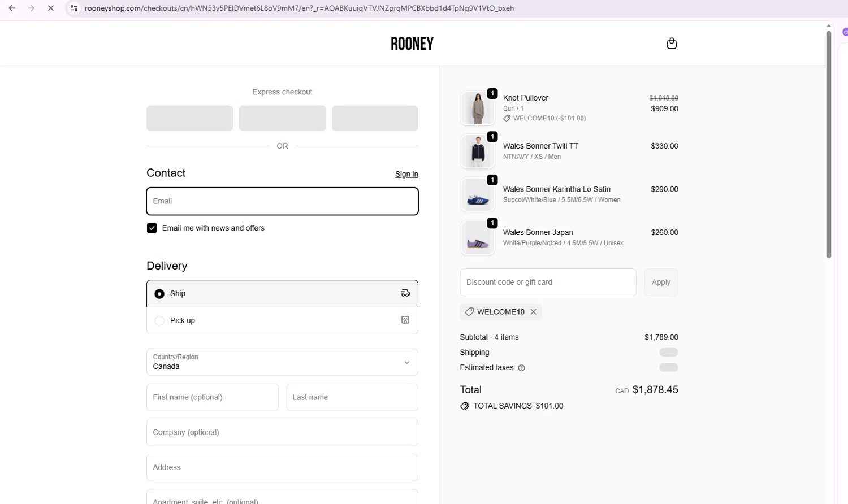Click the Apply discount button
Image resolution: width=848 pixels, height=504 pixels.
pos(661,282)
